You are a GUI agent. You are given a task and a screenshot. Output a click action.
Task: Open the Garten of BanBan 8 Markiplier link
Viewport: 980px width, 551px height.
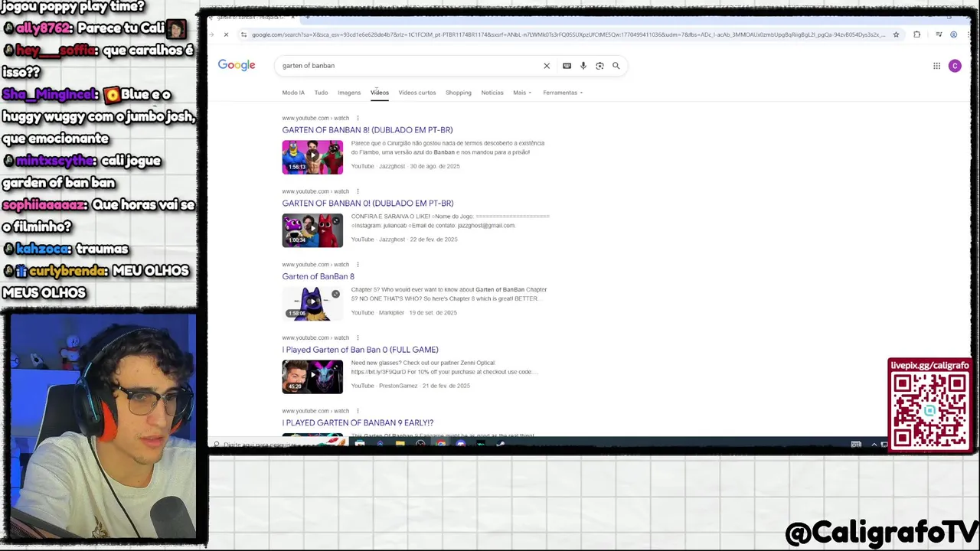click(318, 276)
